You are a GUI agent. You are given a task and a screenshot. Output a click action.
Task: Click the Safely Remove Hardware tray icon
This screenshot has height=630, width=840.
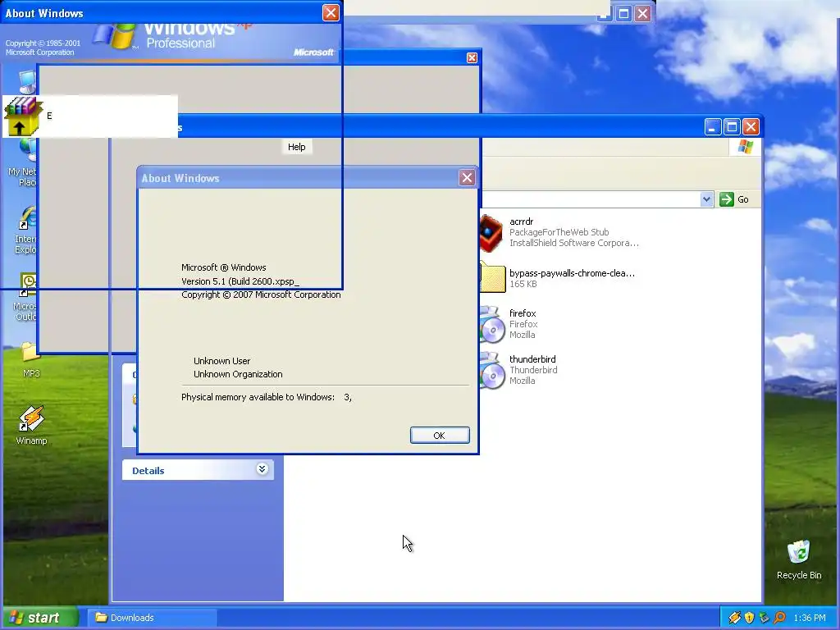point(764,618)
